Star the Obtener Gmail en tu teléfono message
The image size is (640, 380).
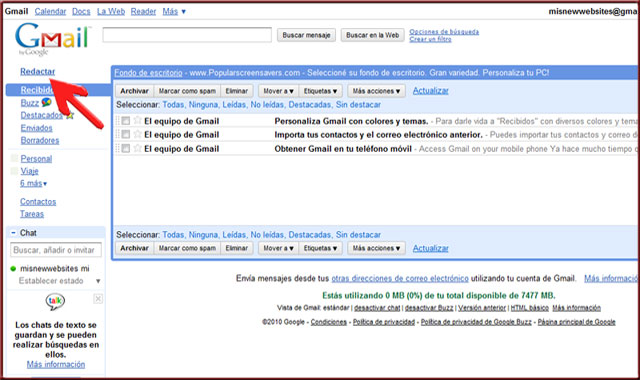pos(138,148)
